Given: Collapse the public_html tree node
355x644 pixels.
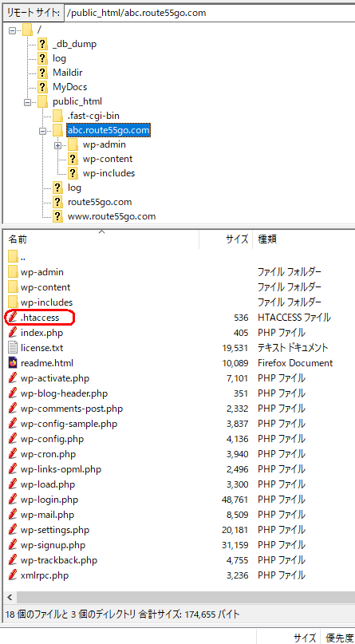Looking at the screenshot, I should tap(27, 102).
